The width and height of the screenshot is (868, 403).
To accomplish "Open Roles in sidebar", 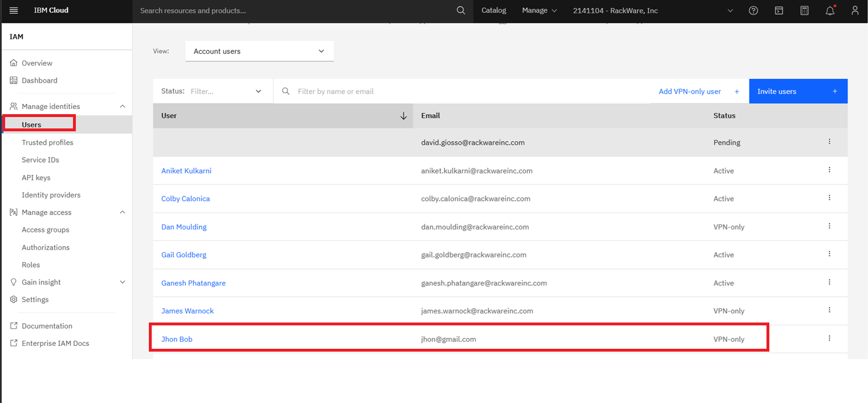I will pyautogui.click(x=31, y=265).
